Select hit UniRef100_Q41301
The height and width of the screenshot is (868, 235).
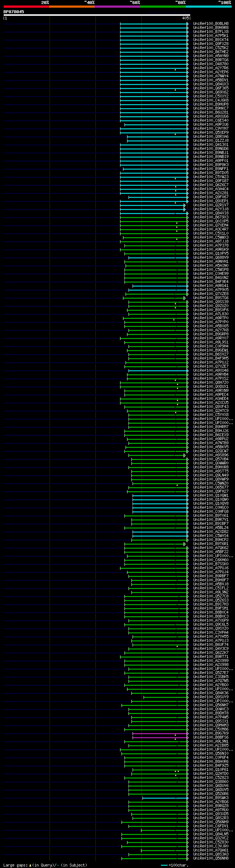(x=211, y=145)
